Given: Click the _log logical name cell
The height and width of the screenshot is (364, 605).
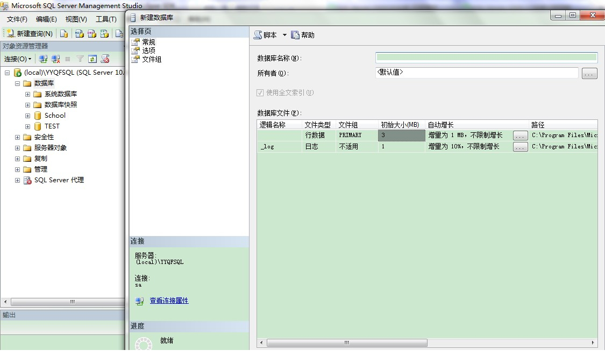Looking at the screenshot, I should pyautogui.click(x=279, y=147).
